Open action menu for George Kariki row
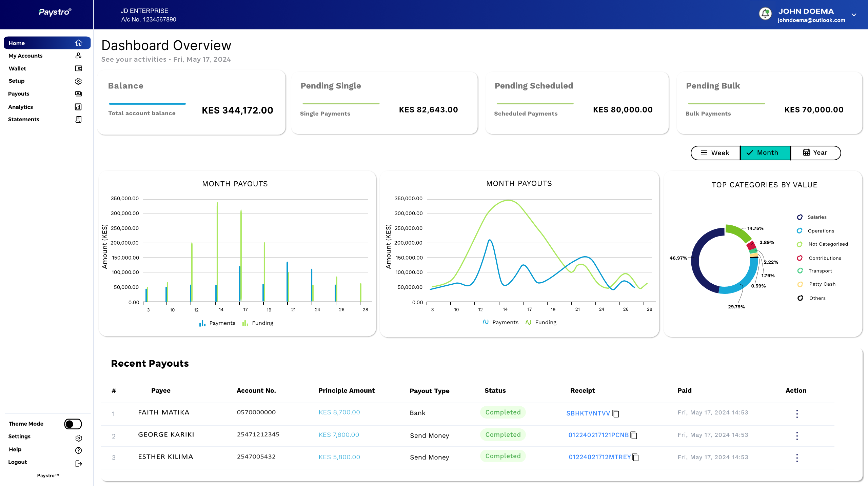 (x=797, y=436)
